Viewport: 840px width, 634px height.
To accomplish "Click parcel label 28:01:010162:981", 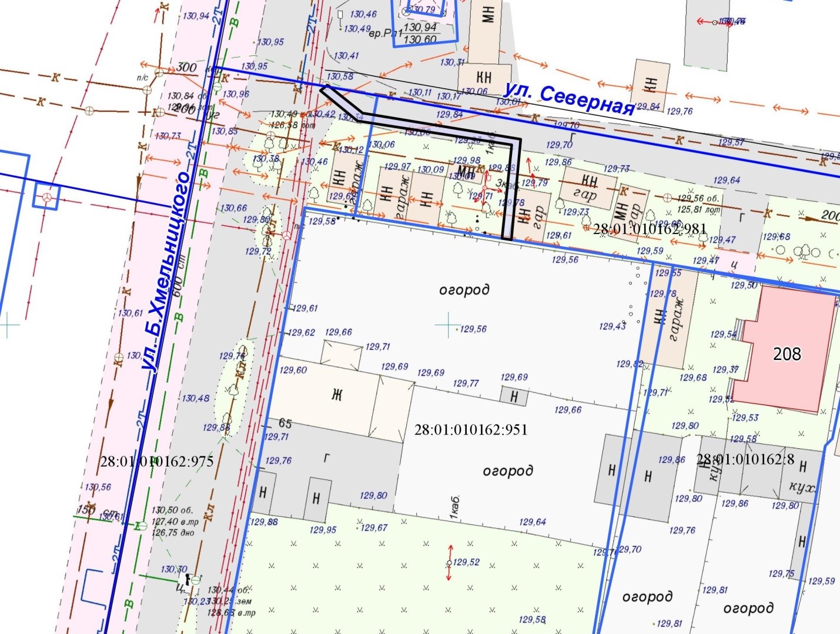I will coord(650,229).
